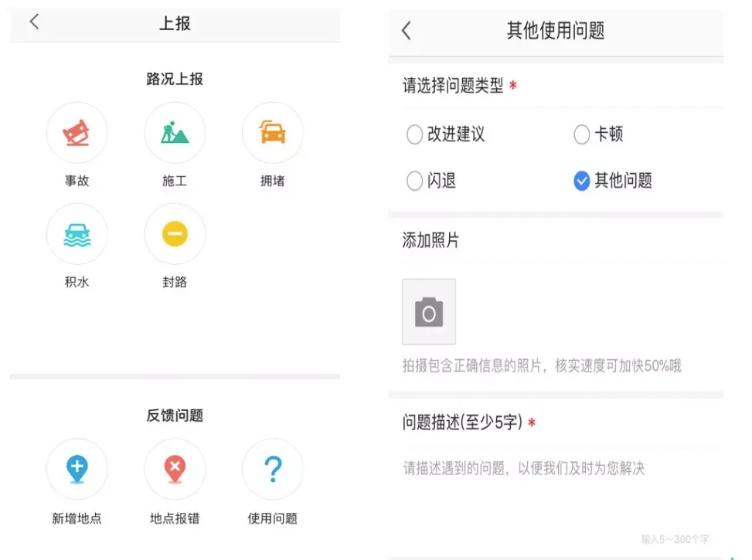Click the 封路 label text
Screen dimensions: 752x560
pos(175,282)
